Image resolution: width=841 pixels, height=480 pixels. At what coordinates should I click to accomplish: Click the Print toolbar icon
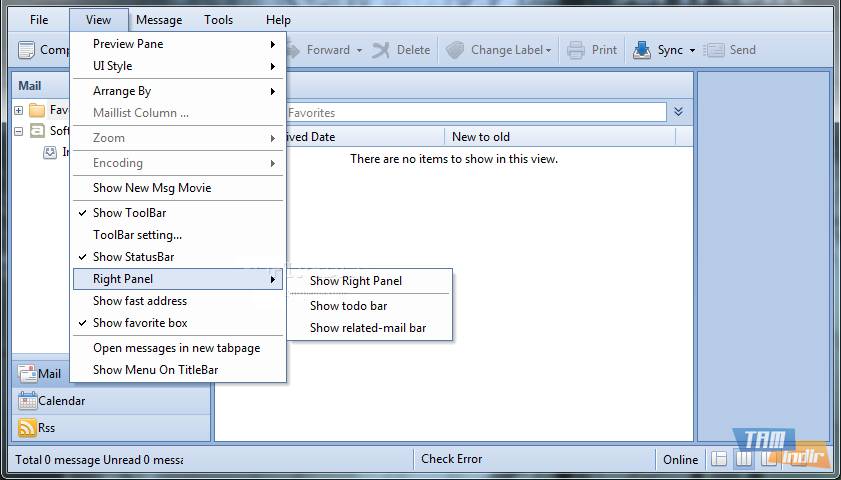click(576, 50)
